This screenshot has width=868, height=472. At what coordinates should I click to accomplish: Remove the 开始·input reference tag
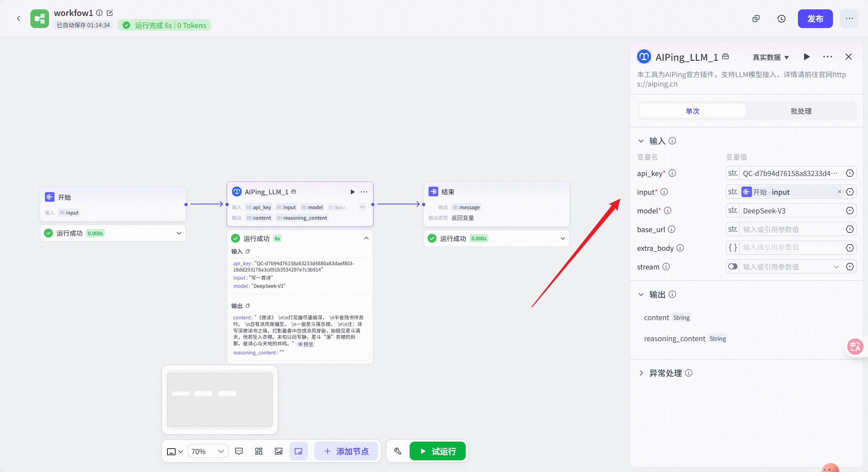pos(839,192)
